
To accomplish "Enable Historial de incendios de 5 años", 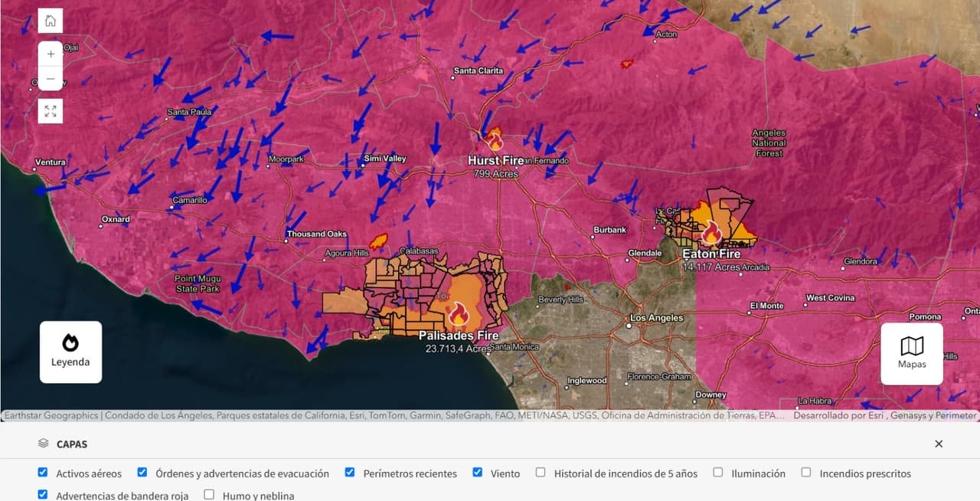I will tap(540, 472).
